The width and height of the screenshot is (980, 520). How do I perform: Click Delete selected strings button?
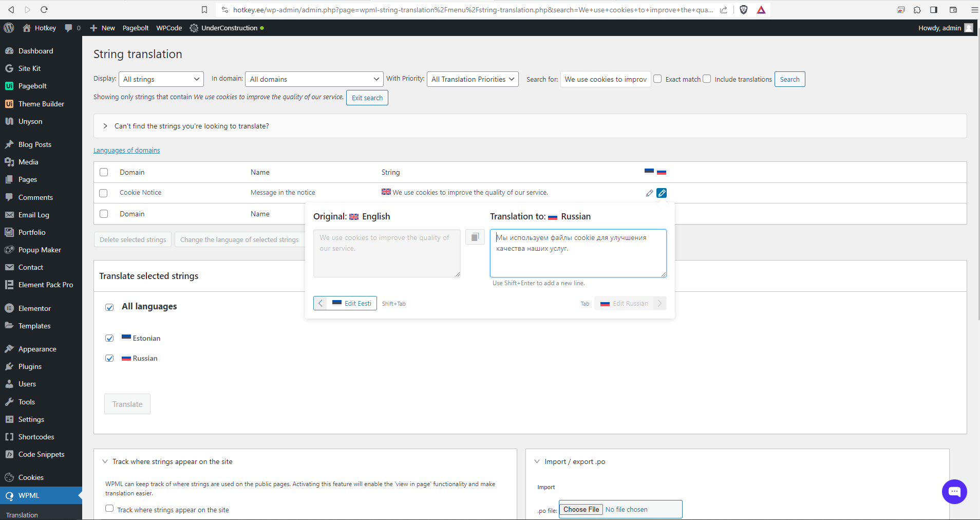coord(133,239)
